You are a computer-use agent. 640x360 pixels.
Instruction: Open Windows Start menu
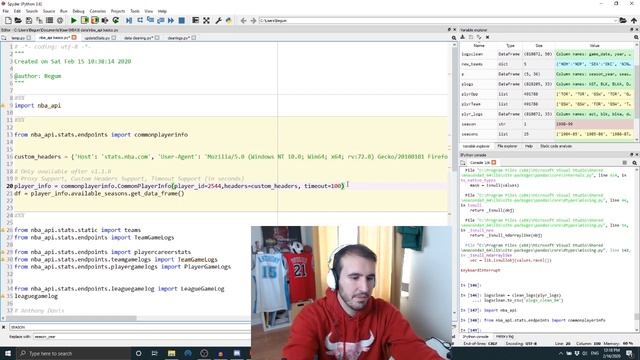[8, 353]
